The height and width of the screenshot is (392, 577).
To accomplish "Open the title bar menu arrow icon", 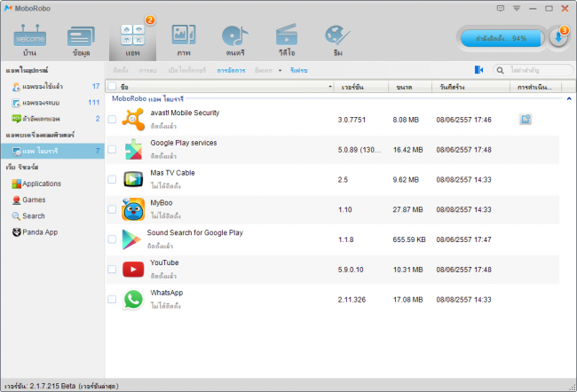I will [517, 8].
